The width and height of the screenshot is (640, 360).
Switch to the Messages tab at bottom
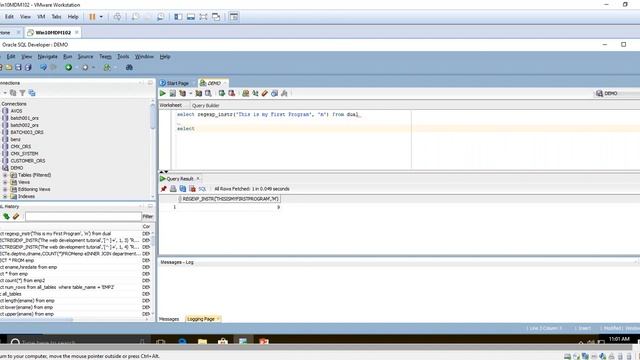(169, 319)
